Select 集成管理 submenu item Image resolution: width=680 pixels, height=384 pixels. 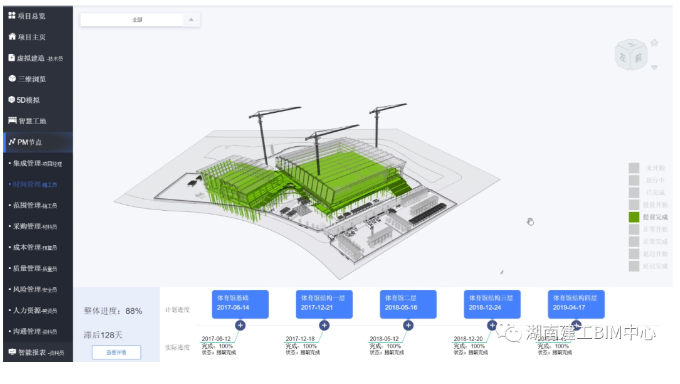(38, 164)
